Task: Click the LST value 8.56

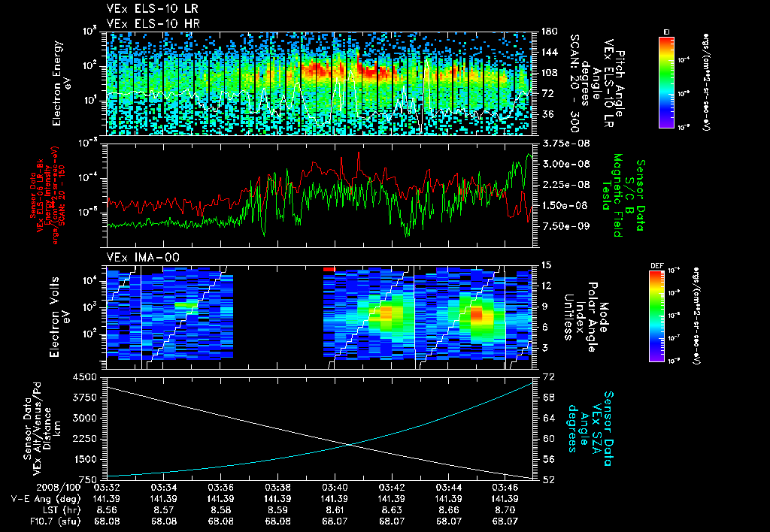Action: pyautogui.click(x=107, y=510)
